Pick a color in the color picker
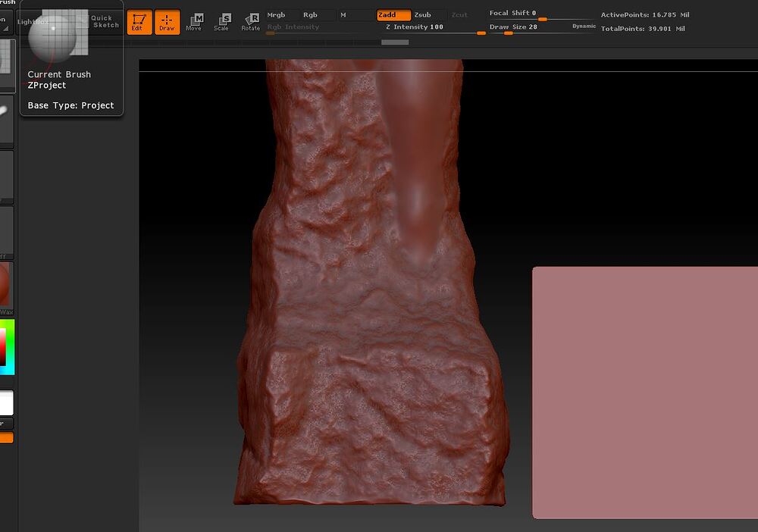758x532 pixels. (x=8, y=346)
